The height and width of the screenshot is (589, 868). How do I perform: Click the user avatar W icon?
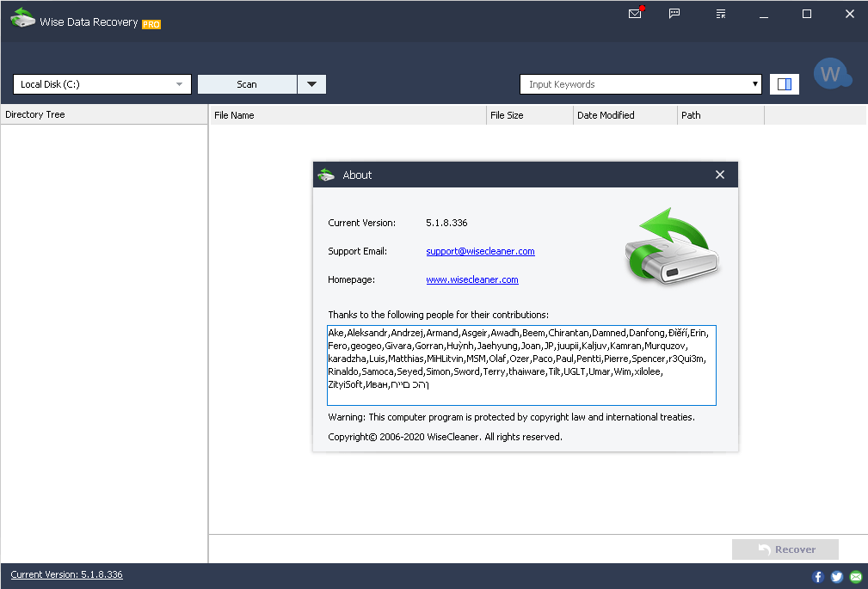pyautogui.click(x=832, y=74)
